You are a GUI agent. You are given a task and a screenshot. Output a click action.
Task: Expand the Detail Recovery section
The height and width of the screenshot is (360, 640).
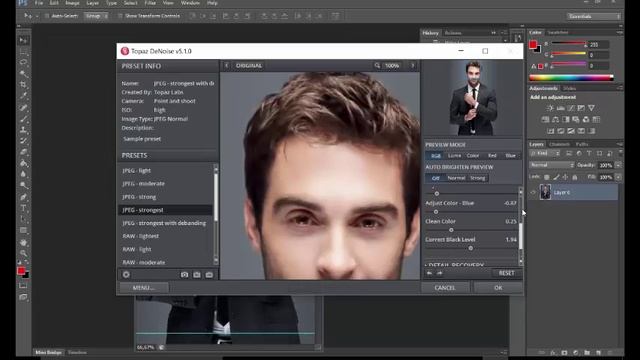[x=454, y=265]
